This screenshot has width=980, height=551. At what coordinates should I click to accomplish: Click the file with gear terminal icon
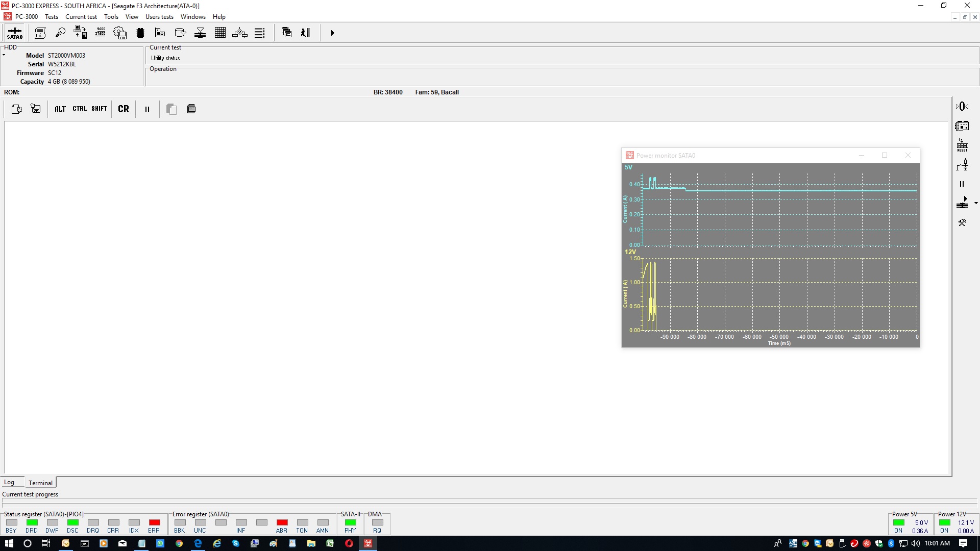coord(17,109)
